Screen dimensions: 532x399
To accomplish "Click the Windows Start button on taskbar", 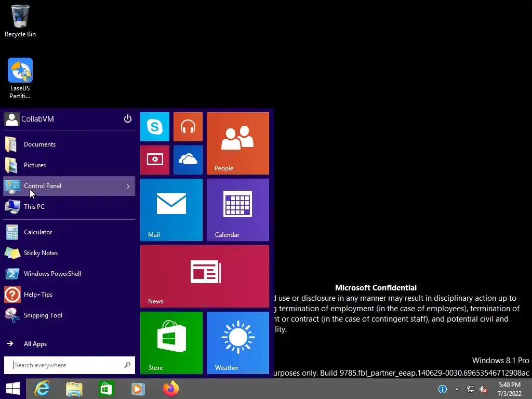I will 13,389.
